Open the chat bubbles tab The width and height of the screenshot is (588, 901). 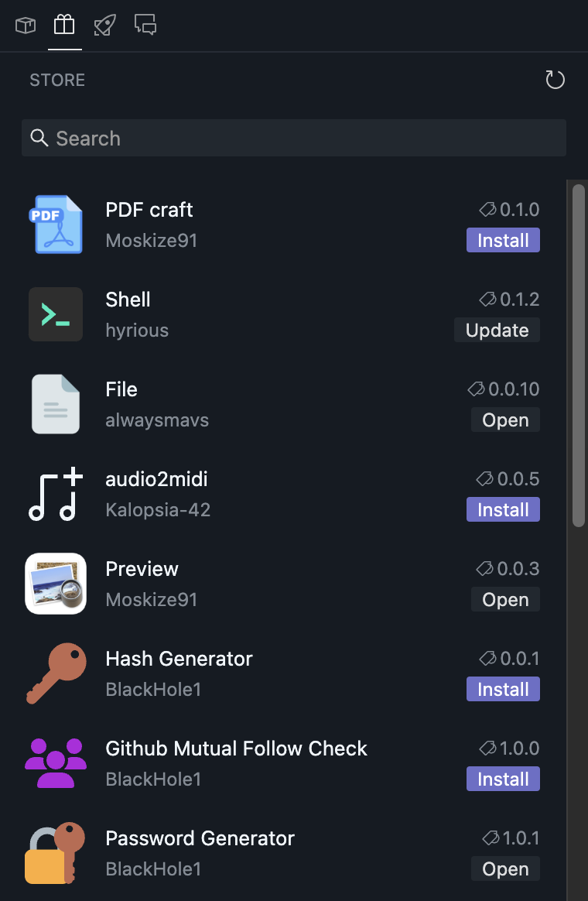pyautogui.click(x=145, y=26)
